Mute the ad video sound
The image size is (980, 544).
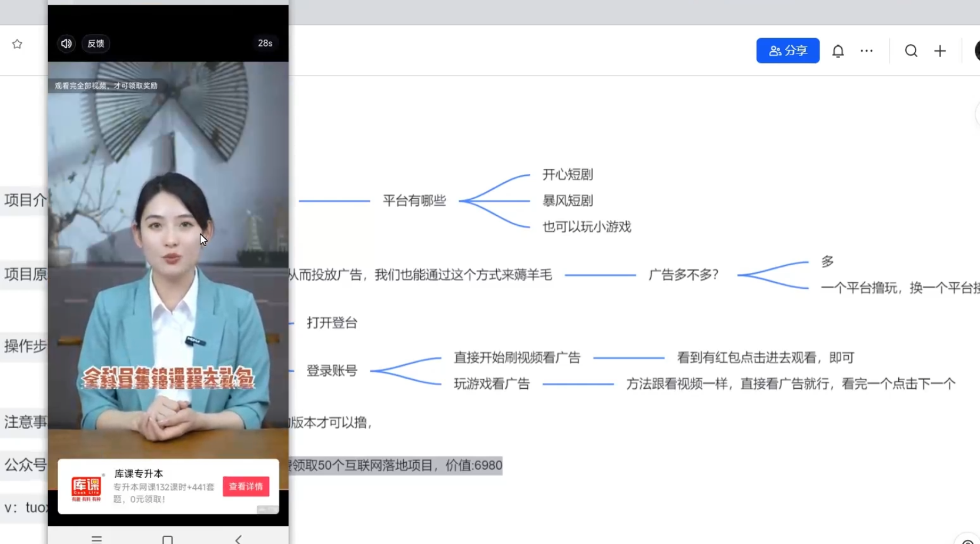(x=66, y=44)
